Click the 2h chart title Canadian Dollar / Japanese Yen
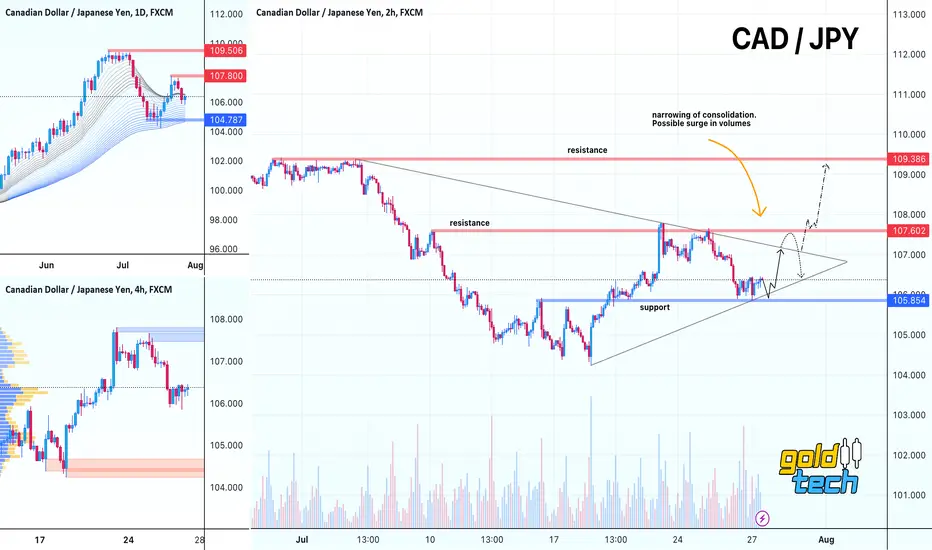Image resolution: width=932 pixels, height=550 pixels. [339, 12]
